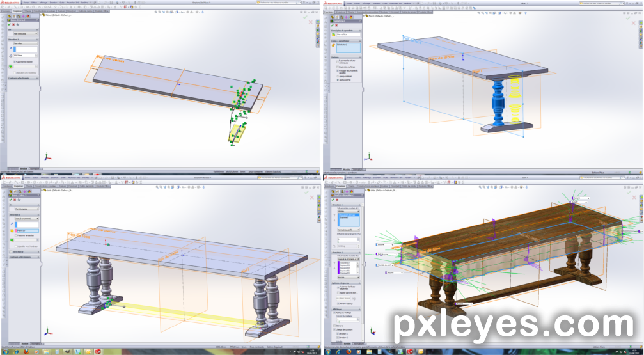Click Plan de face mirror plane field in Symétrie1
The image size is (644, 355).
[349, 35]
